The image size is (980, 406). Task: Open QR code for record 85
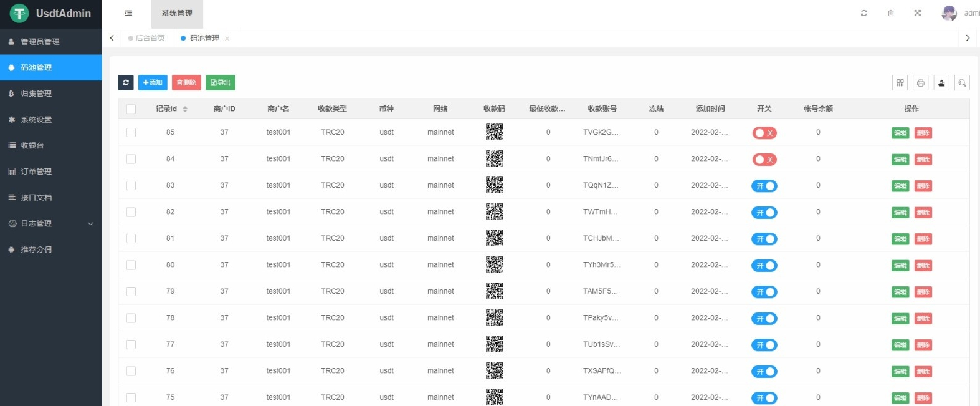click(494, 132)
